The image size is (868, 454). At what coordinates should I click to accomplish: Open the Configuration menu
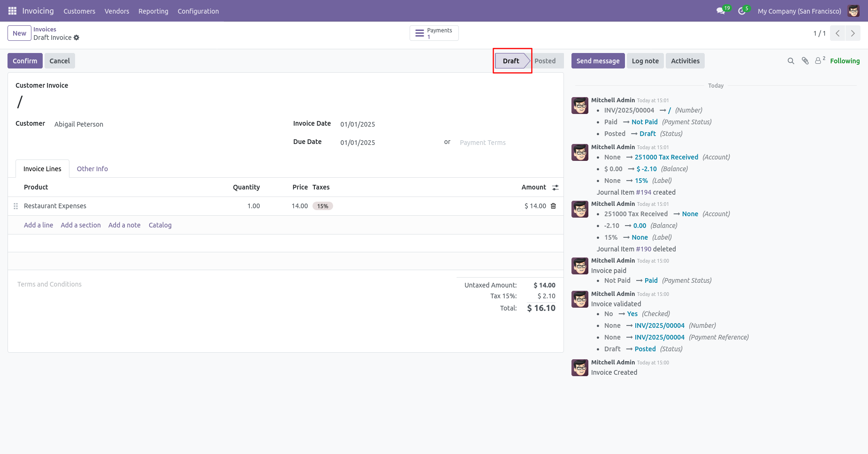click(x=198, y=11)
